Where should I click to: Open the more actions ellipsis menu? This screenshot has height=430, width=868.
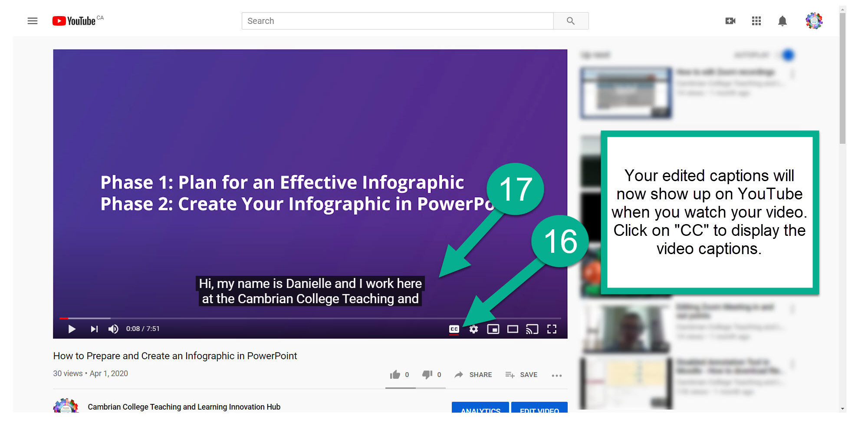pos(557,375)
